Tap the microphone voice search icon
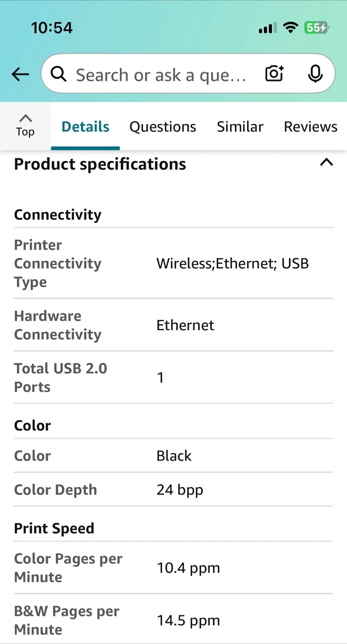 tap(315, 74)
